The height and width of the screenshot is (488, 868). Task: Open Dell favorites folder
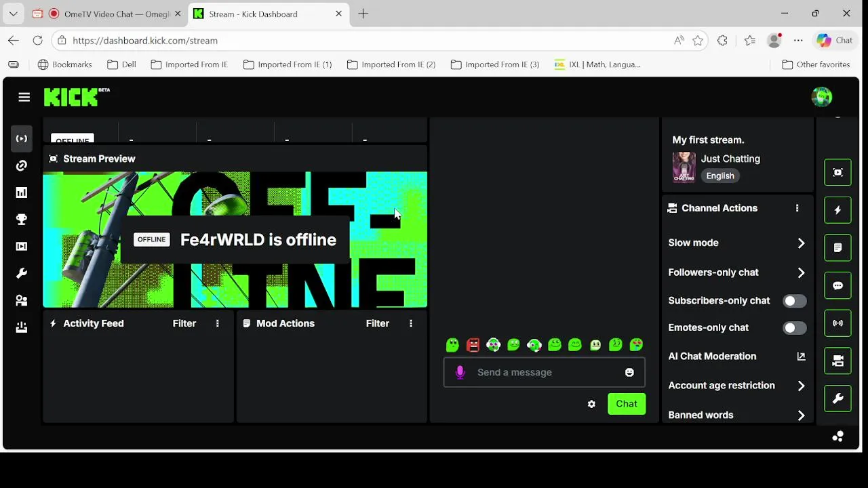pos(121,64)
